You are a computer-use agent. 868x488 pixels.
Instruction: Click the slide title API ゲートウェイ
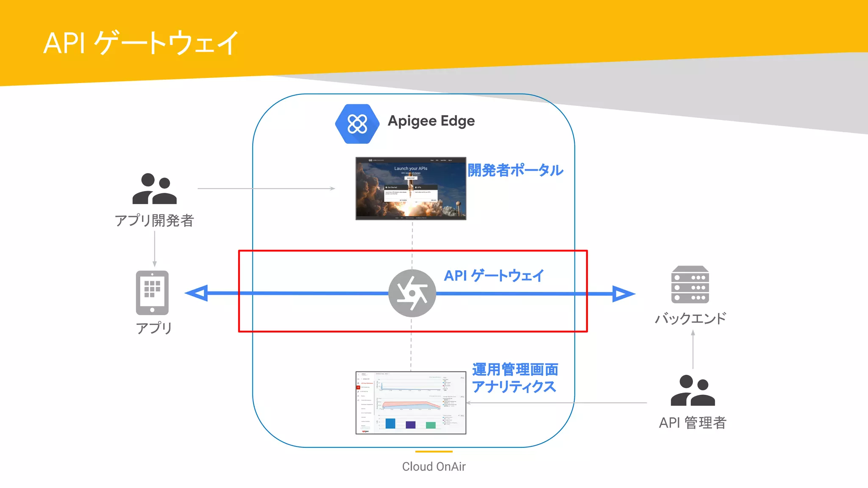[141, 43]
